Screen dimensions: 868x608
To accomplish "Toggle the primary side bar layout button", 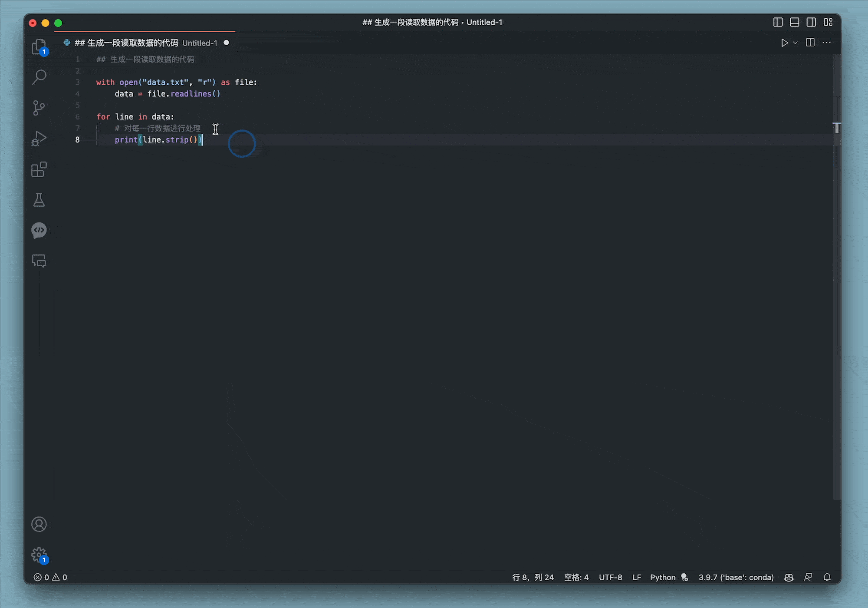I will (x=778, y=22).
